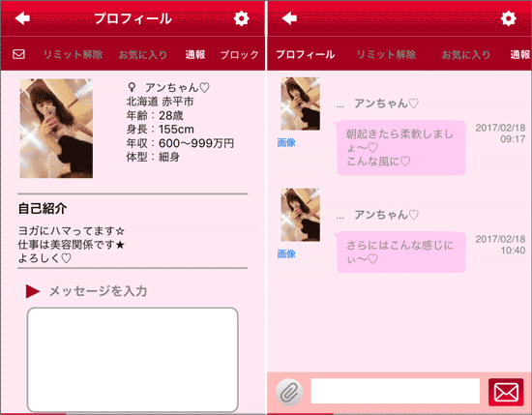Tap the 自己紹介 heading
This screenshot has height=415, width=532.
pos(43,208)
